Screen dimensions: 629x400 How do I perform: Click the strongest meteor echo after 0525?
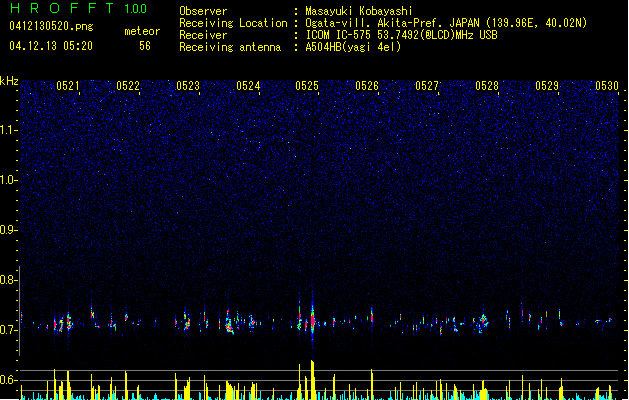coord(312,318)
